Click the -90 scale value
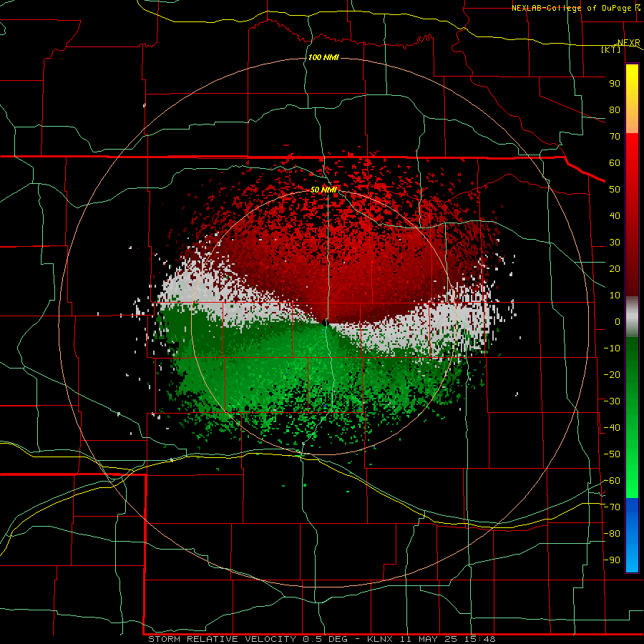This screenshot has height=644, width=644. pyautogui.click(x=612, y=560)
